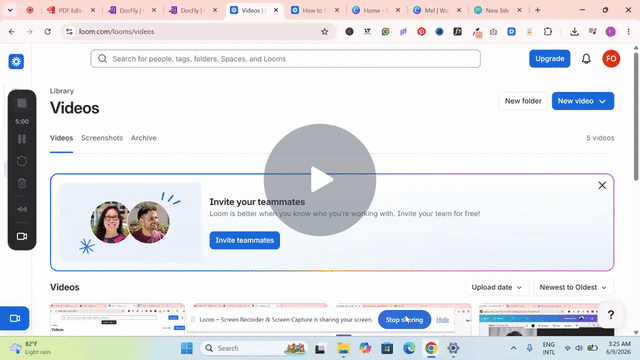640x360 pixels.
Task: Switch to the Home browser tab
Action: (x=376, y=10)
